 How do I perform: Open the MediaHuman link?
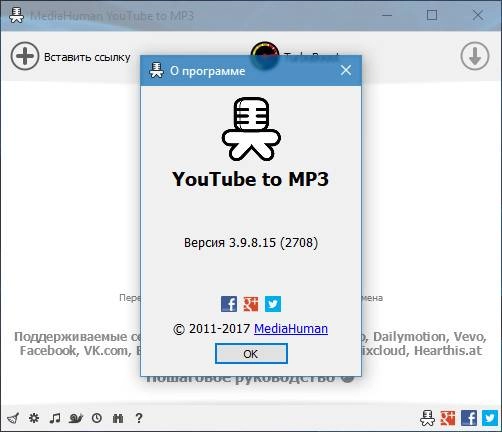(291, 329)
